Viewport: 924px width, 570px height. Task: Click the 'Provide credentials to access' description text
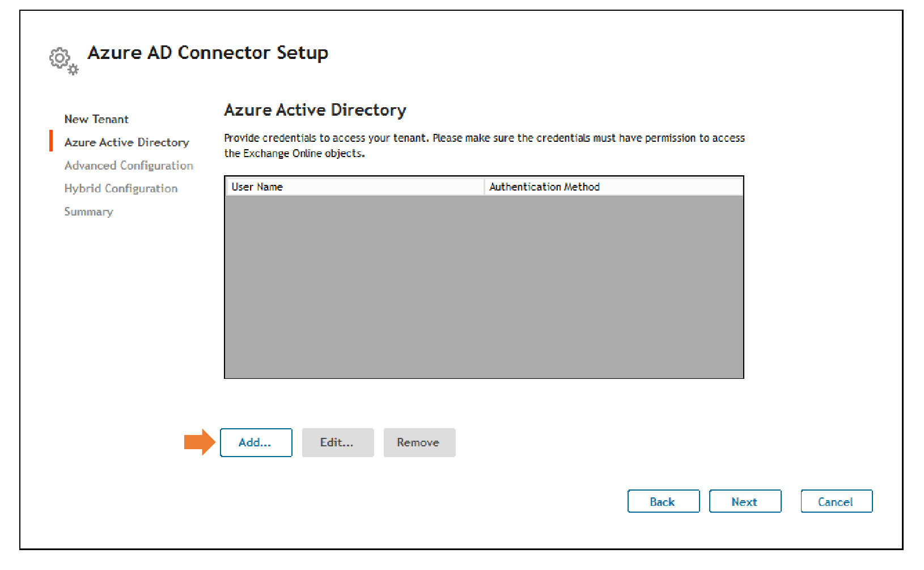pos(484,145)
